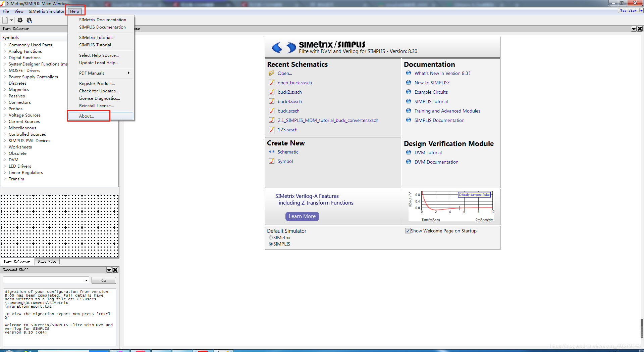The width and height of the screenshot is (644, 352).
Task: Click the blue icon beside Schematic
Action: [272, 152]
